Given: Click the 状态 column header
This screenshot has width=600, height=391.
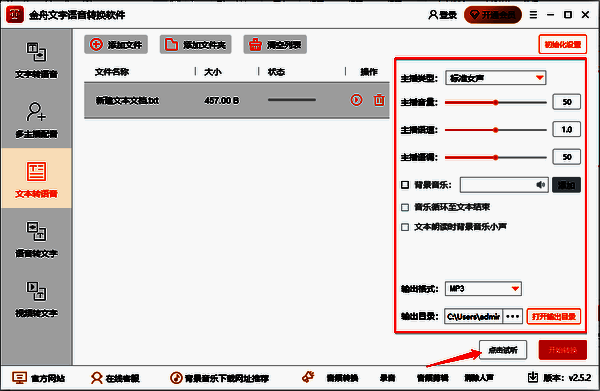Looking at the screenshot, I should pos(276,72).
